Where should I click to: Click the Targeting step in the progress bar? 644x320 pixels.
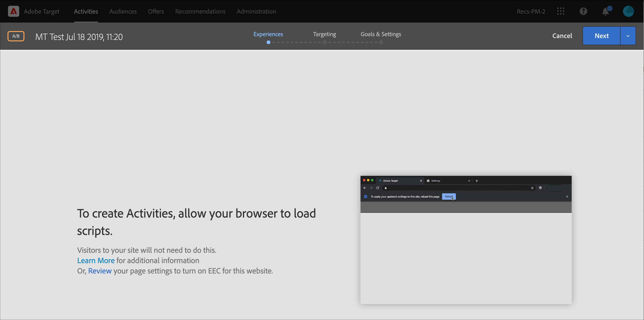tap(324, 34)
